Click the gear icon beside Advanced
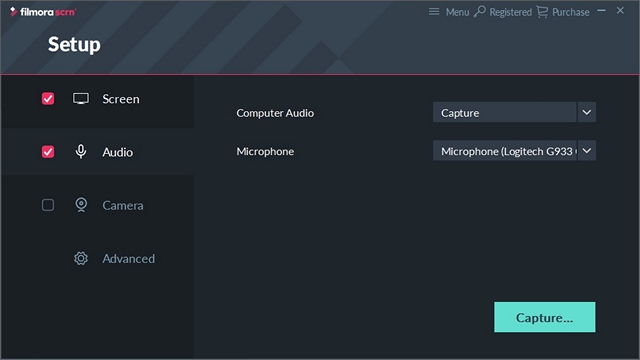Screen dimensions: 640x360 [81, 258]
